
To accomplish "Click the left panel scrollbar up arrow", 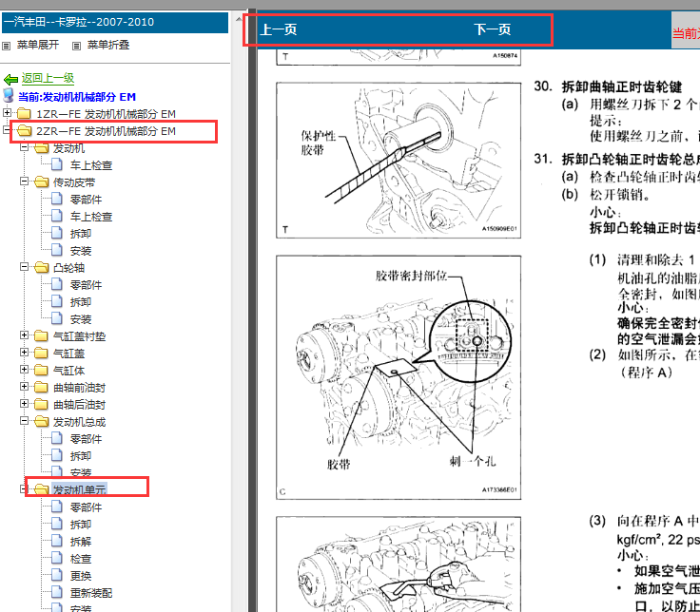I will 239,19.
